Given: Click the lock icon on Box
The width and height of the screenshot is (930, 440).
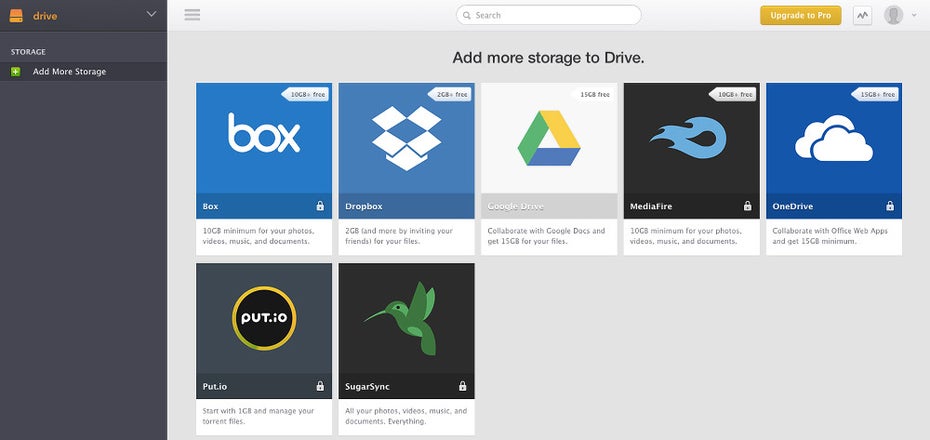Looking at the screenshot, I should pos(320,206).
